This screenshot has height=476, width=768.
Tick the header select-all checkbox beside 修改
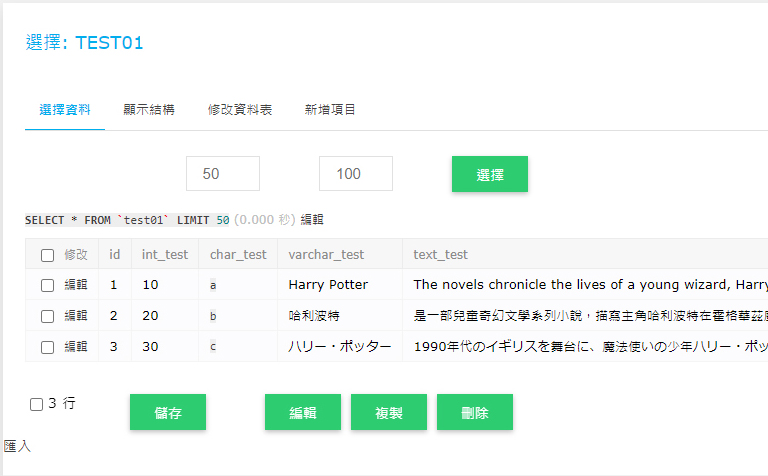point(48,255)
